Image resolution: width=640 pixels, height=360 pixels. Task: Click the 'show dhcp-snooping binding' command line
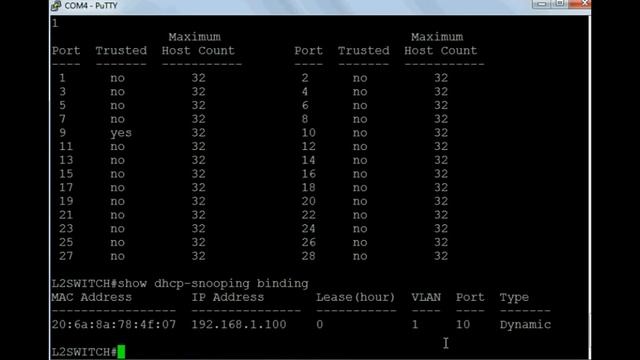180,283
